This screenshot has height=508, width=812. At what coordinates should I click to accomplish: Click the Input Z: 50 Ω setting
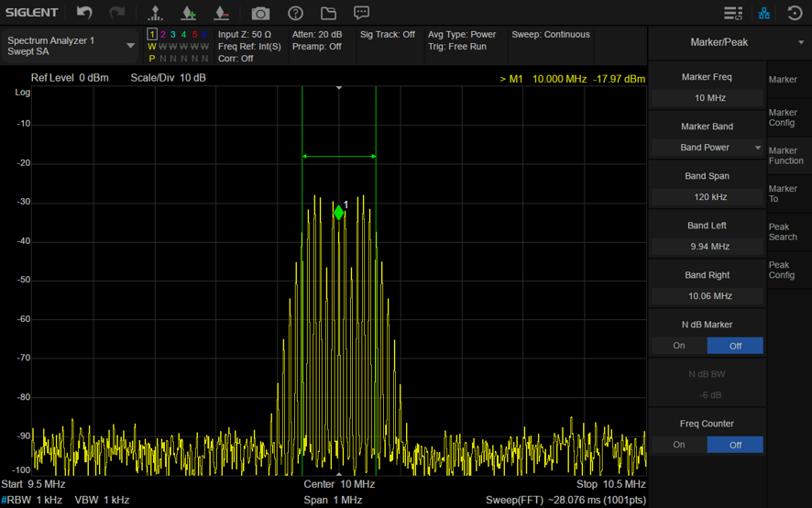point(245,35)
